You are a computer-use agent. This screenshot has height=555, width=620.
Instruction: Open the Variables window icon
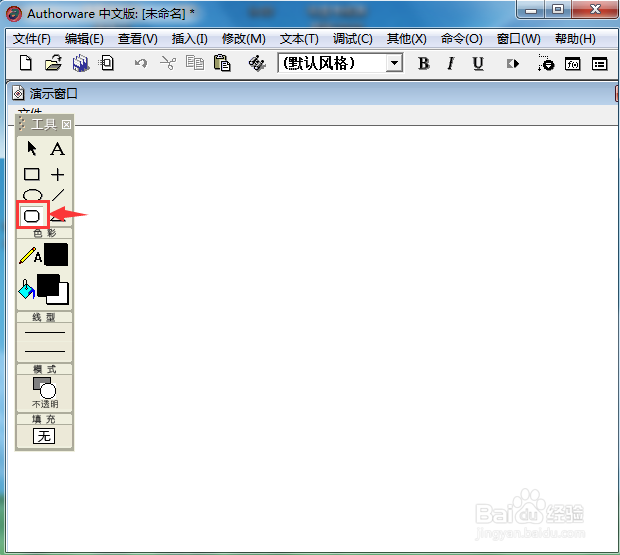(x=599, y=64)
